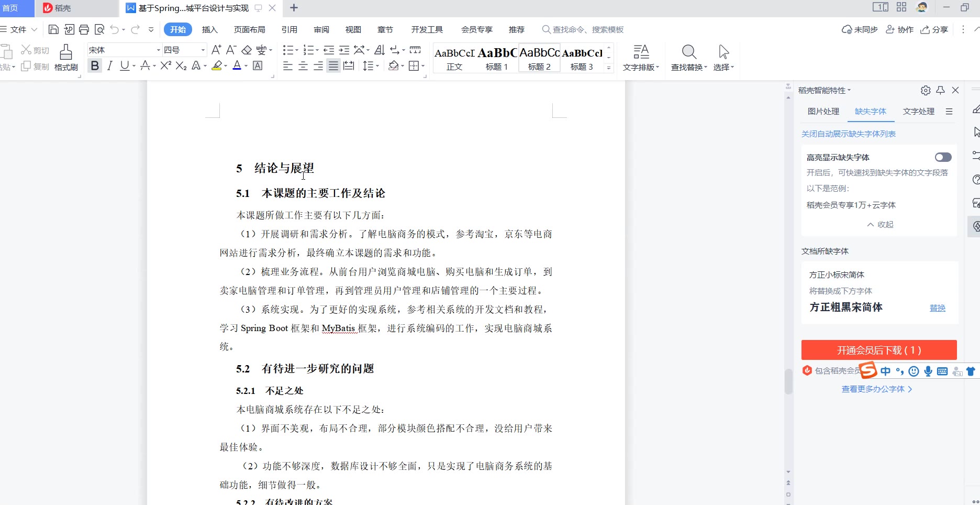Screen dimensions: 980x505
Task: Open 文字处理 tab in side panel
Action: 919,111
